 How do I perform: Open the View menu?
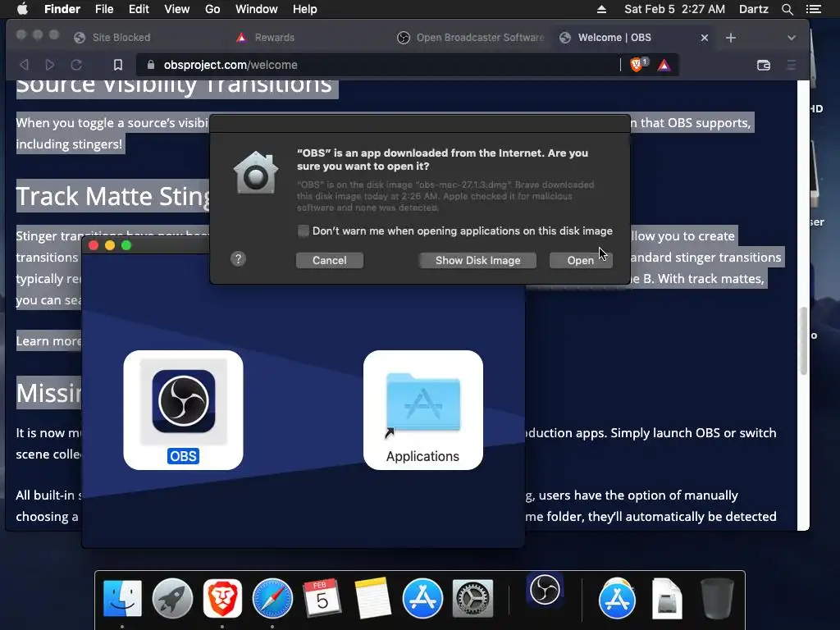tap(177, 9)
